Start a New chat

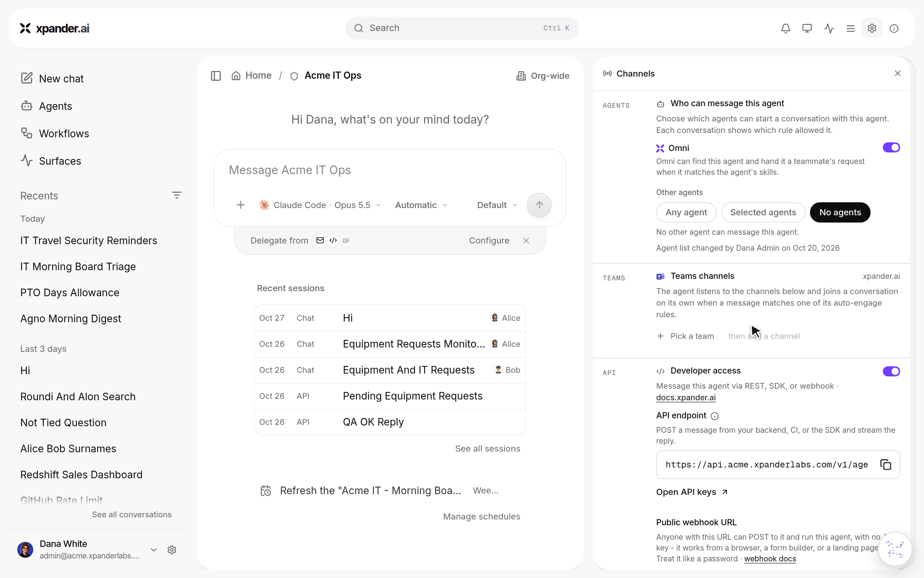tap(52, 78)
